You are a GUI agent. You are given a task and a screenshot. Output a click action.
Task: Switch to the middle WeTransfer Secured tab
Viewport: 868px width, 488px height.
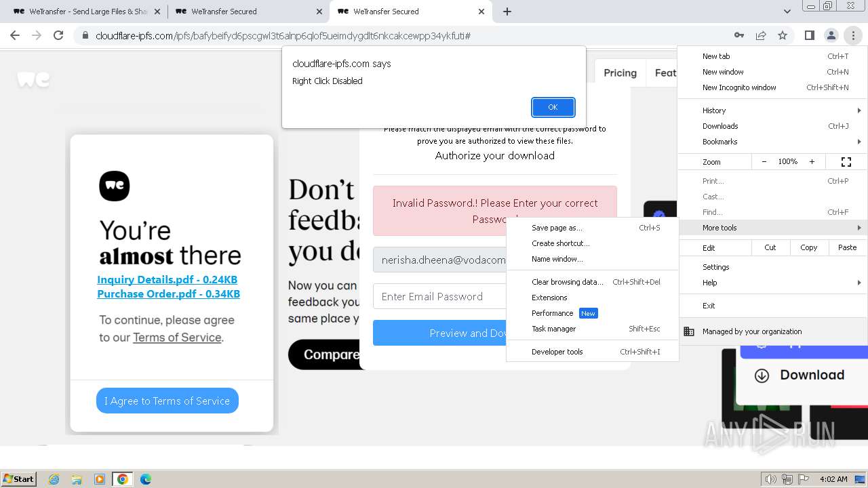[248, 12]
